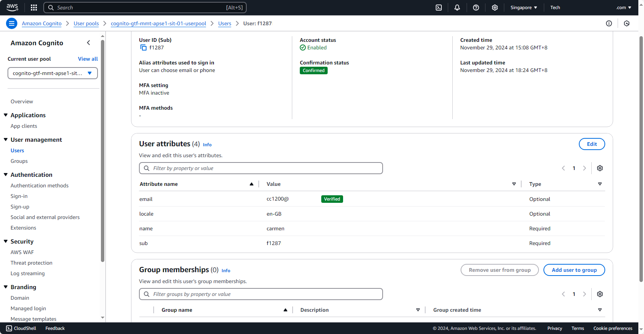Collapse the Authentication section

[6, 175]
